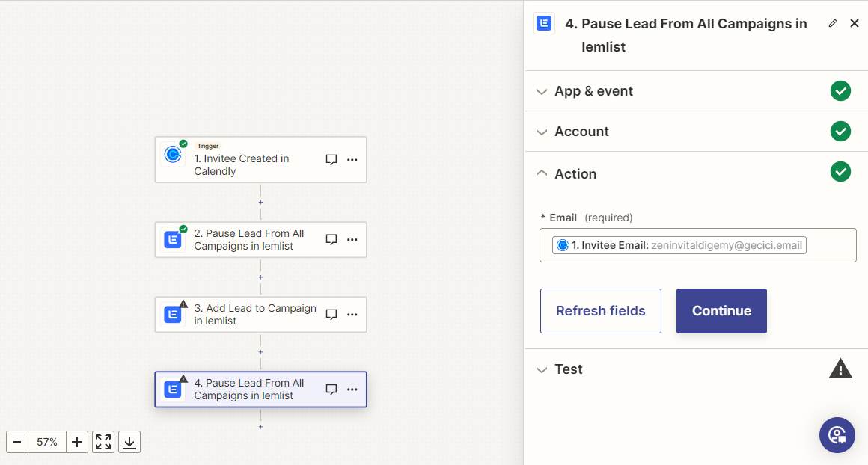Image resolution: width=868 pixels, height=465 pixels.
Task: Zoom out the canvas with minus button
Action: click(x=17, y=442)
